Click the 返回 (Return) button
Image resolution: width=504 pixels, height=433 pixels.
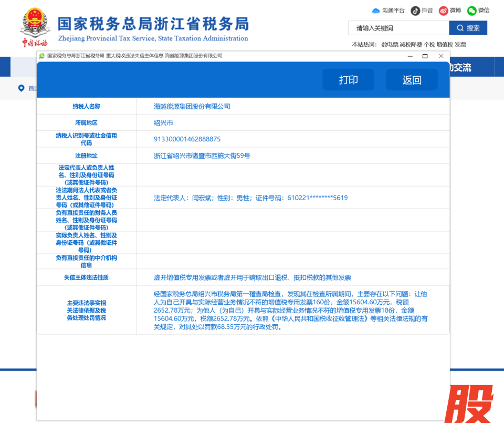[x=412, y=80]
